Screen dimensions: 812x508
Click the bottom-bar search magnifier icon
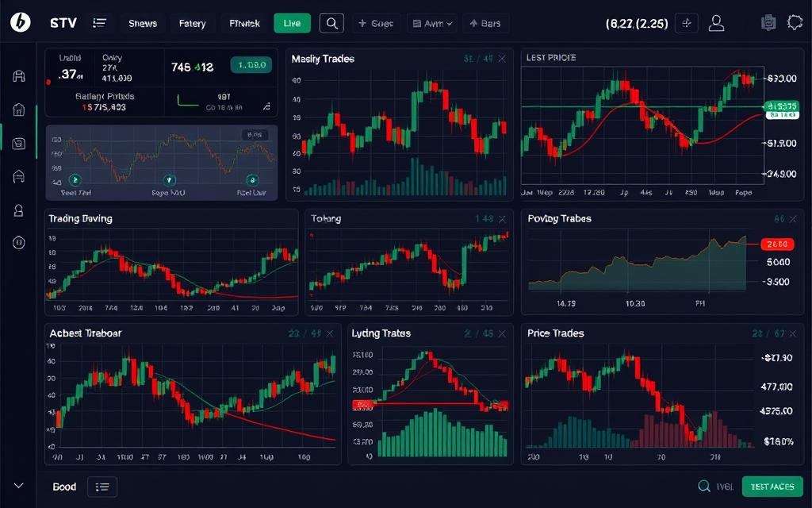(703, 487)
